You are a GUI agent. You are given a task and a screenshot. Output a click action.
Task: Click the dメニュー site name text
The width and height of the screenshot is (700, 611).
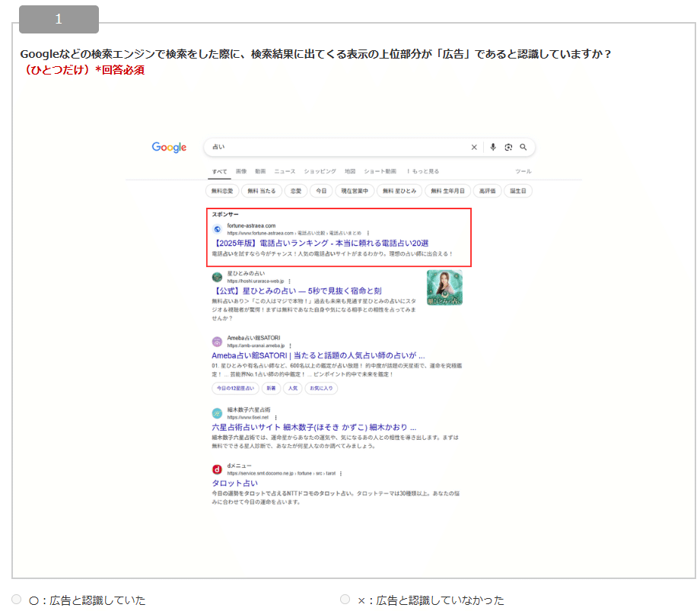tap(239, 466)
